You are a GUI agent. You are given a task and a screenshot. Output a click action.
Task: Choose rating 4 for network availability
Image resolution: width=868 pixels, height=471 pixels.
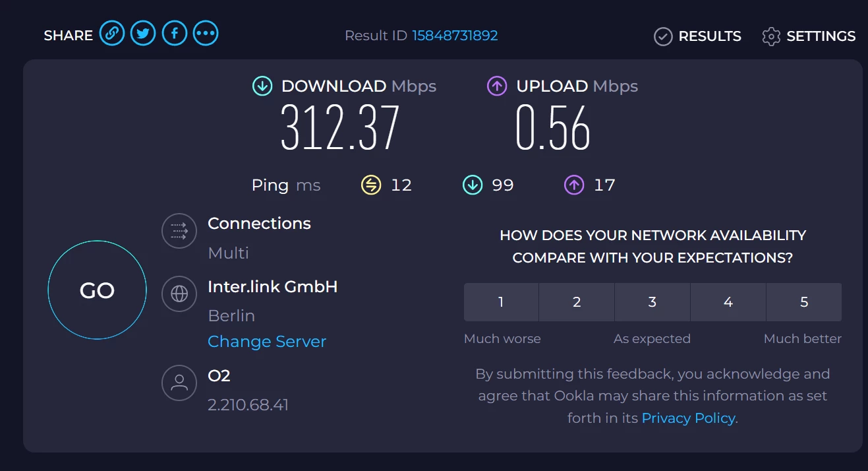click(x=728, y=302)
